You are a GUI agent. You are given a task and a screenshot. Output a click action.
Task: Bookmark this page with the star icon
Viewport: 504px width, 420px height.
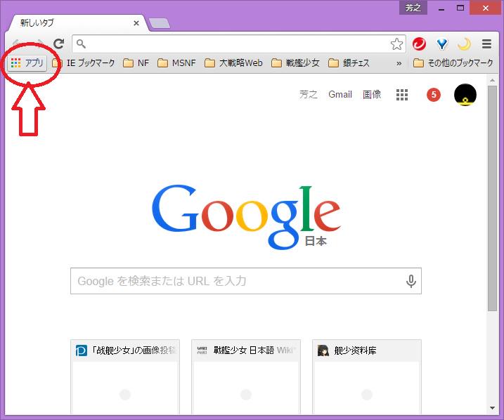(x=396, y=44)
